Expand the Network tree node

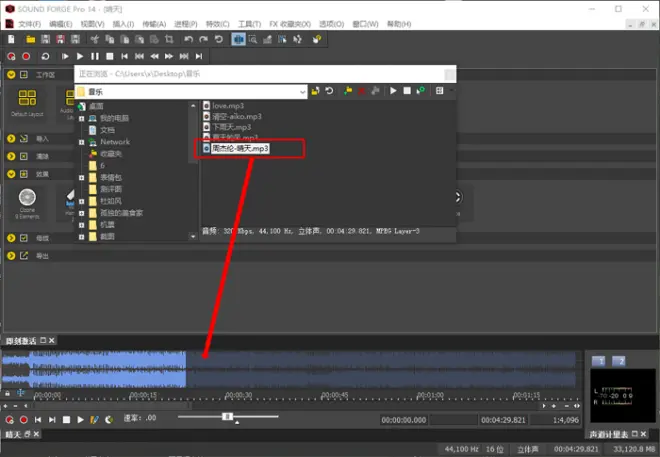82,142
